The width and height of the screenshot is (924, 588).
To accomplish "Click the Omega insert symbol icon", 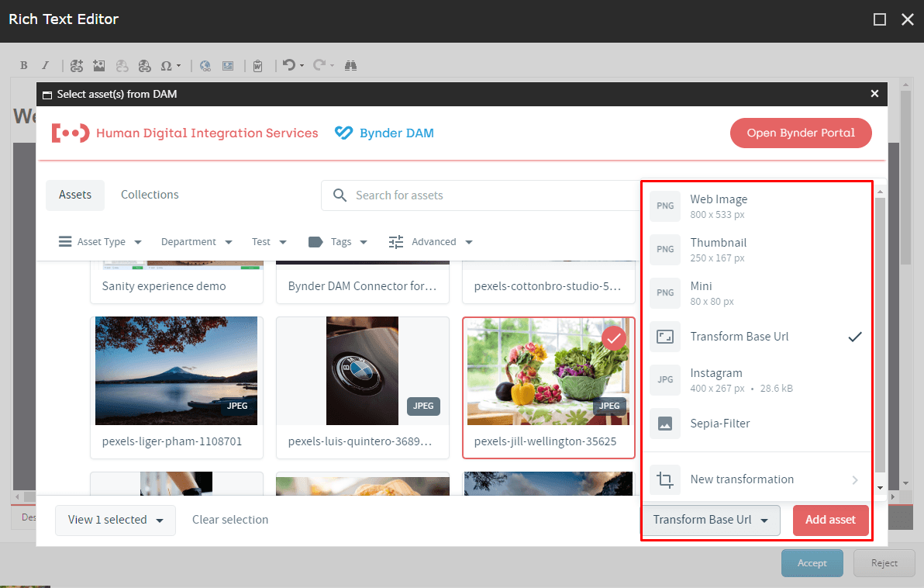I will [x=166, y=66].
